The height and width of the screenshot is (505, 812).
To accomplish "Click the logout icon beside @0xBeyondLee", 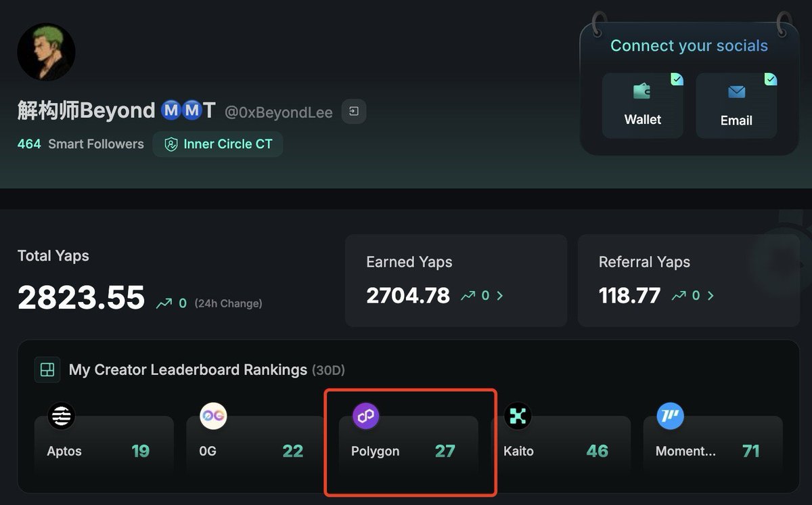I will click(x=354, y=111).
